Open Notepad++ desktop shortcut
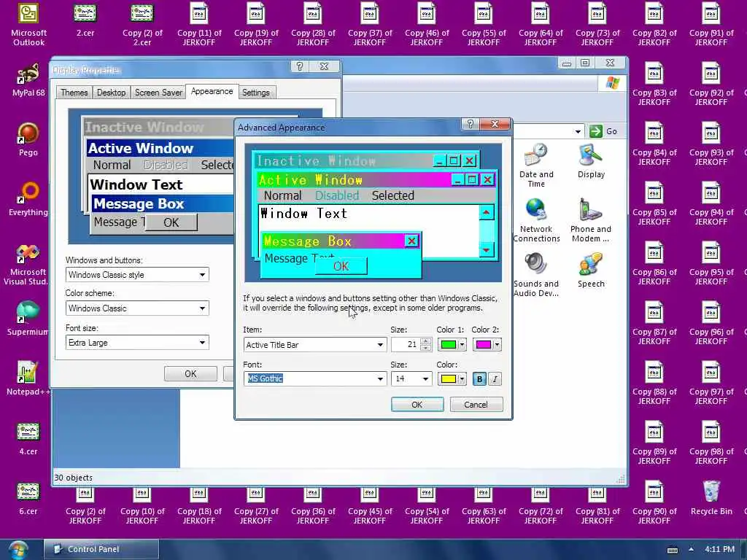 point(28,378)
